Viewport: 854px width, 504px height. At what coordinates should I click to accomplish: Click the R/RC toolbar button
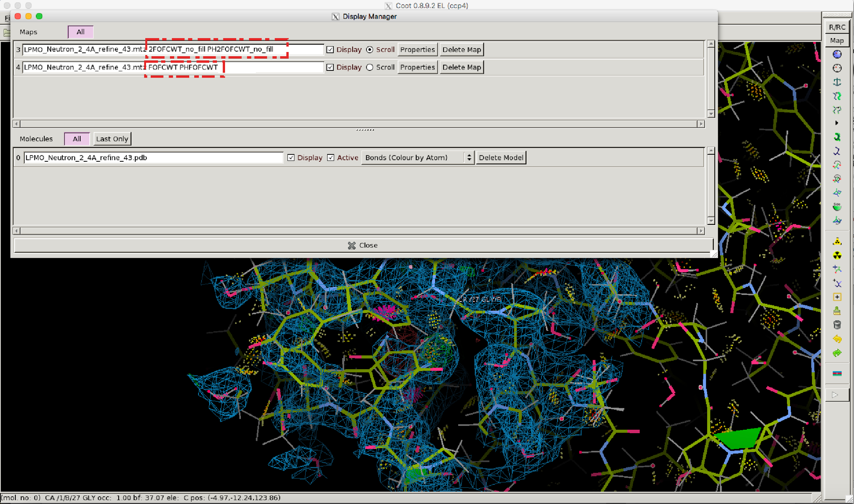click(x=837, y=27)
